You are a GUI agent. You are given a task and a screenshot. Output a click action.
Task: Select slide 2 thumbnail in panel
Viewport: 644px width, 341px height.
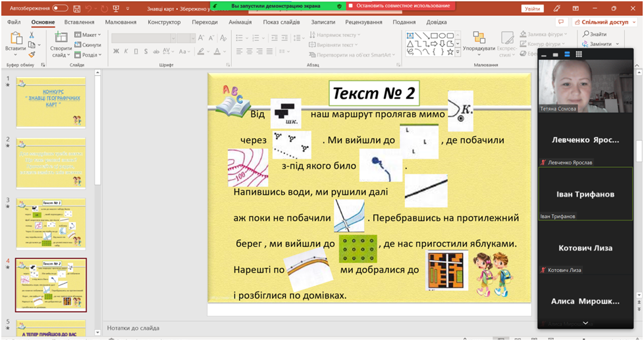[x=51, y=163]
